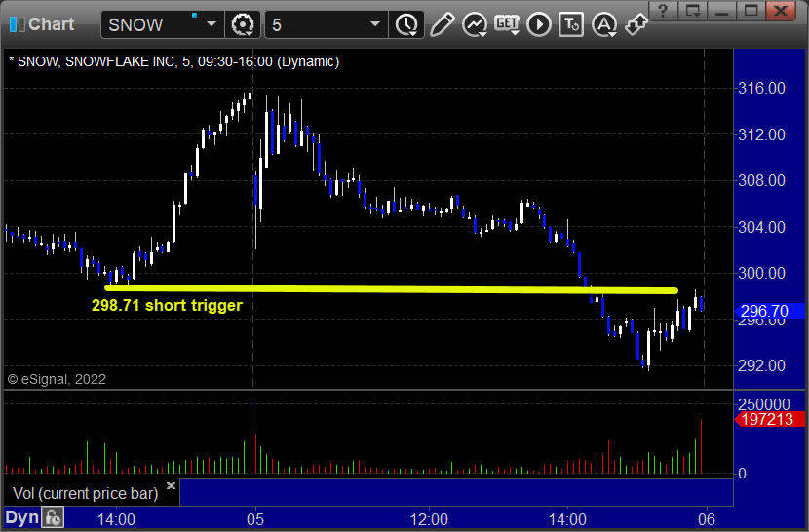The height and width of the screenshot is (532, 809).
Task: Click the chart title SNOWFLAKE INC text
Action: click(x=120, y=61)
